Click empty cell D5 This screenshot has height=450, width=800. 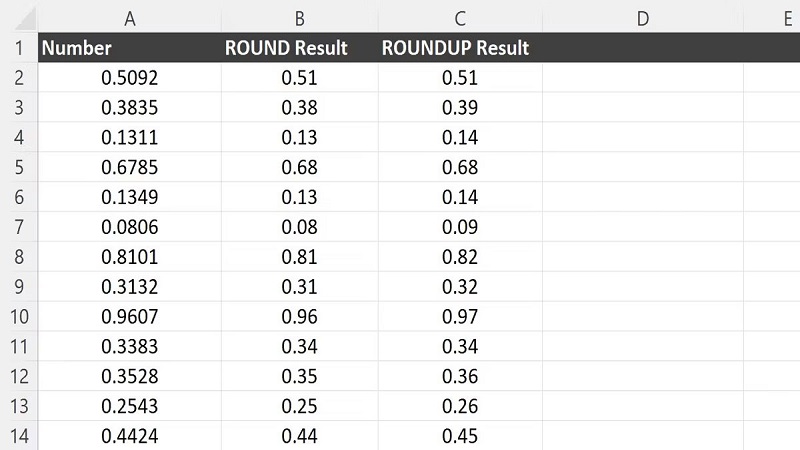[642, 167]
